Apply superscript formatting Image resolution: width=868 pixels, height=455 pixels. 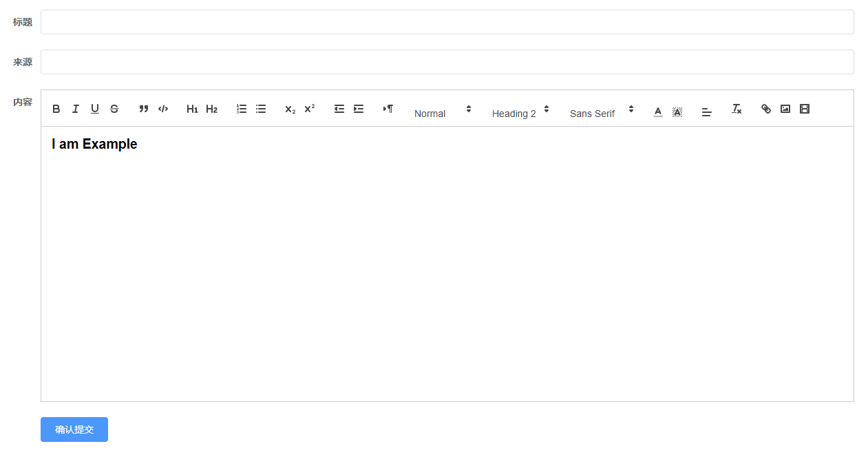[310, 109]
